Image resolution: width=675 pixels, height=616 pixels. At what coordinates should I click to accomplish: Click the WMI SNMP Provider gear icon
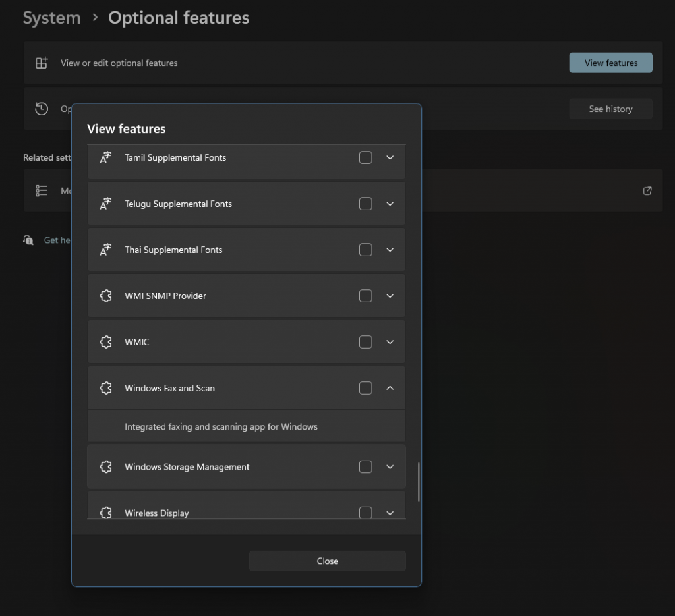pos(105,296)
